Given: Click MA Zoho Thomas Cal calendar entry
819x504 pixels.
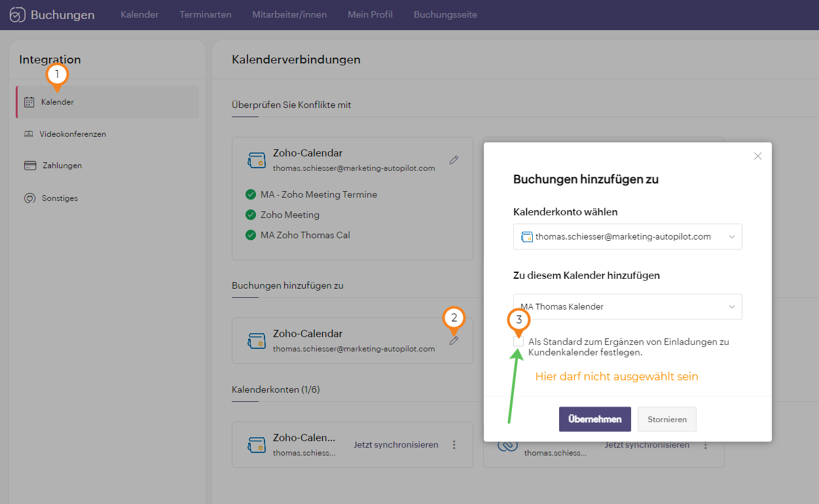Looking at the screenshot, I should (305, 235).
